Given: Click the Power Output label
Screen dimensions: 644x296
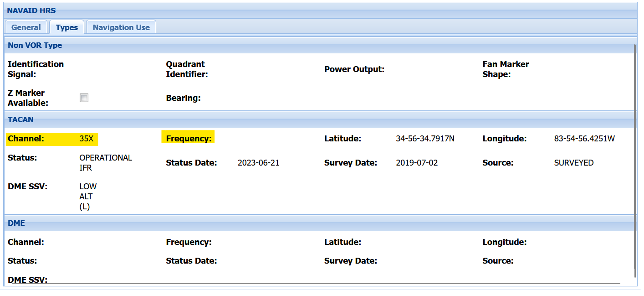Looking at the screenshot, I should click(x=354, y=69).
